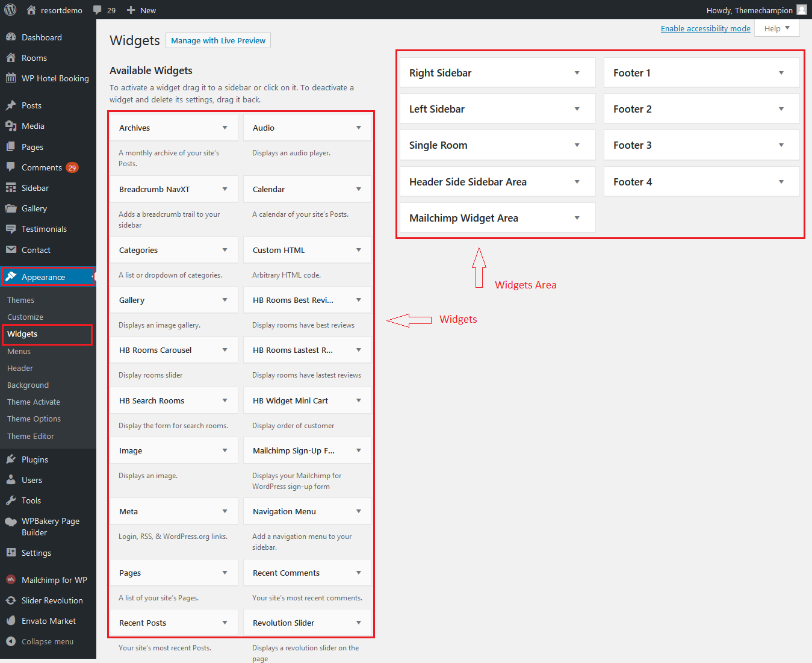Click Manage with Live Preview button
The image size is (812, 663).
(218, 40)
